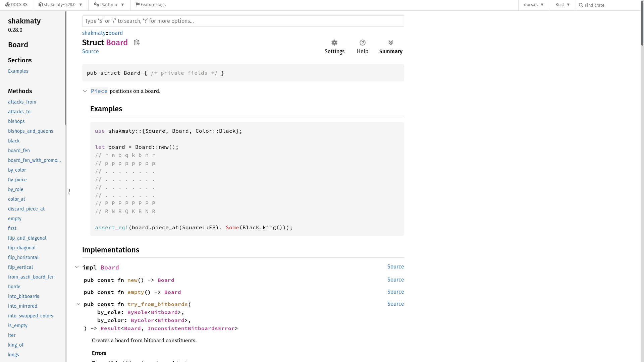644x362 pixels.
Task: Jump to color_at in the sidebar
Action: click(x=16, y=199)
